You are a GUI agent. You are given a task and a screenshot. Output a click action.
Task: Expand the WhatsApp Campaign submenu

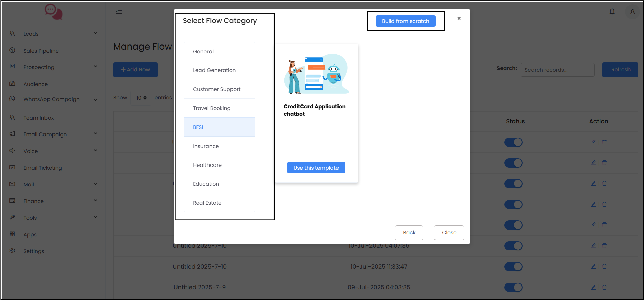pos(95,99)
